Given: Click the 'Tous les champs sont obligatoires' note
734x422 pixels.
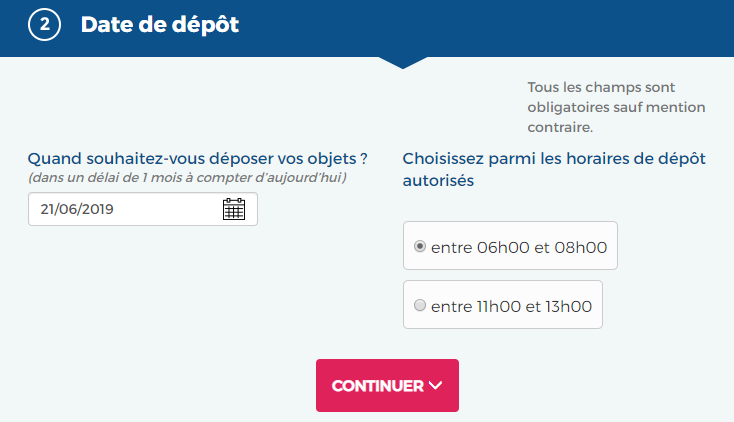Looking at the screenshot, I should pyautogui.click(x=616, y=107).
